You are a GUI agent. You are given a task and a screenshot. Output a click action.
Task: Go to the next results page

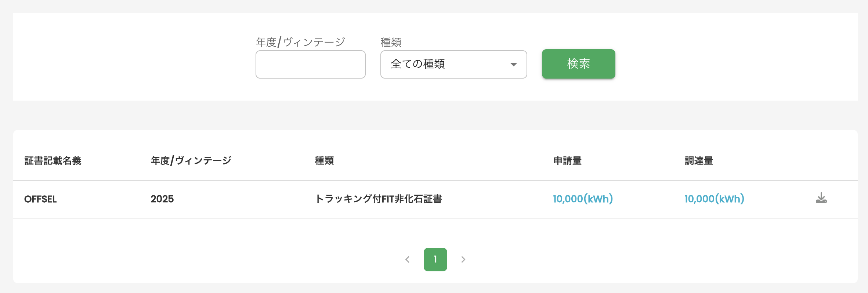coord(463,260)
